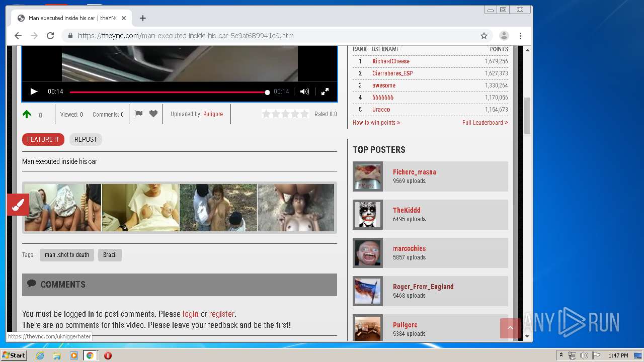Click the FEATURE IT button

[x=43, y=139]
